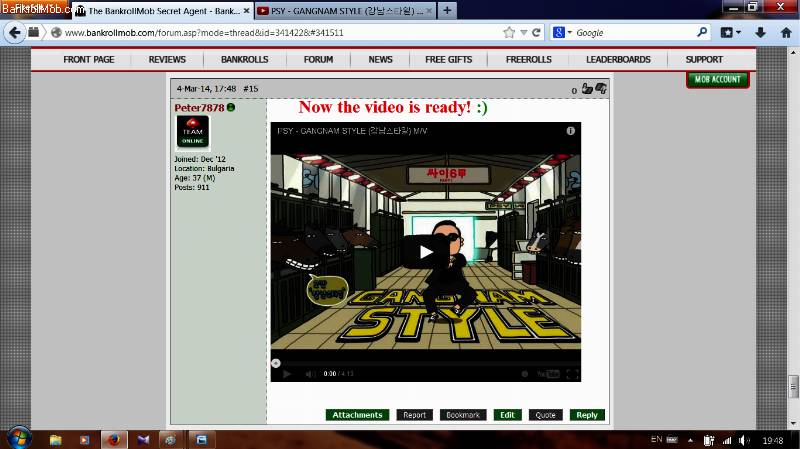
Task: Click the green online status icon
Action: point(231,107)
